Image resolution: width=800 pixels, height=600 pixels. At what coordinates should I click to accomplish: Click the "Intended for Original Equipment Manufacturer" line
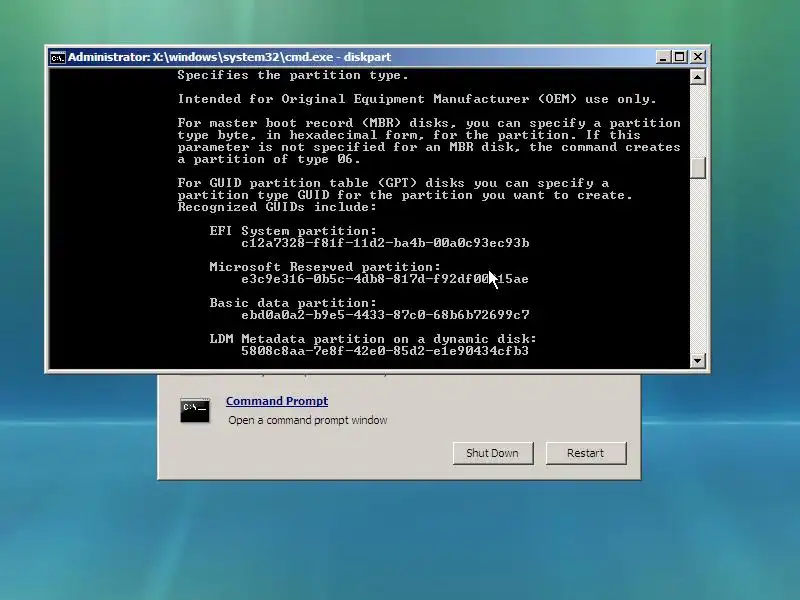click(417, 99)
